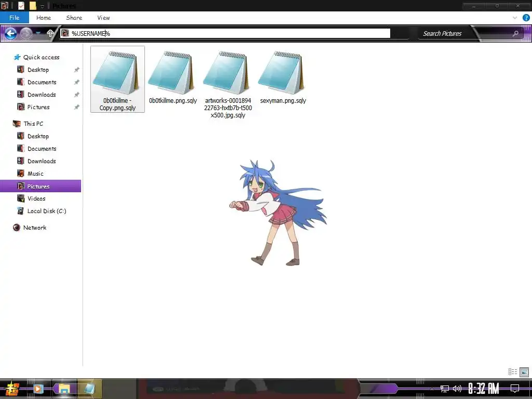This screenshot has height=399, width=532.
Task: Go up one folder level
Action: pyautogui.click(x=50, y=33)
